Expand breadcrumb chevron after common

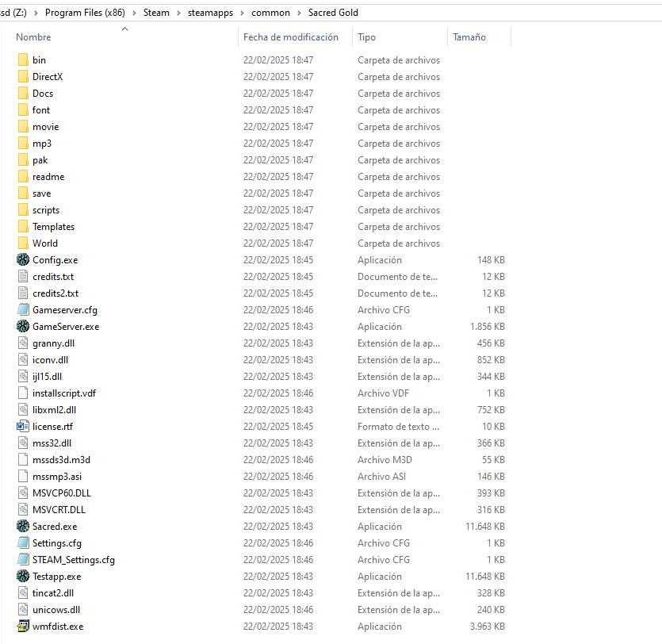pos(299,13)
